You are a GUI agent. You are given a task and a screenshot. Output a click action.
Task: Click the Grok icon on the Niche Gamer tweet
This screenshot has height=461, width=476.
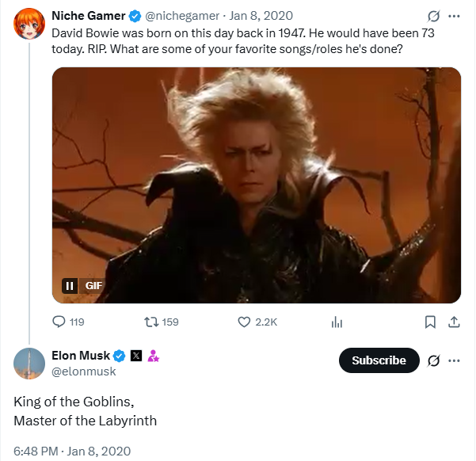(x=432, y=16)
